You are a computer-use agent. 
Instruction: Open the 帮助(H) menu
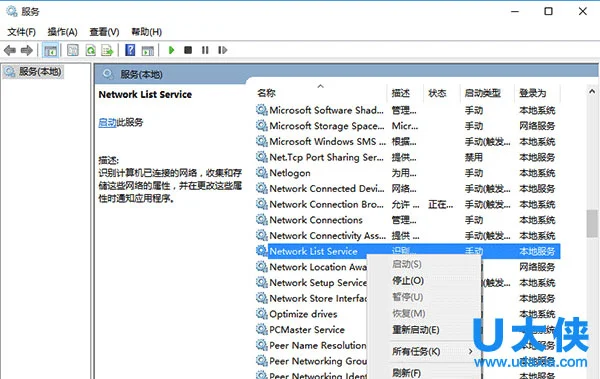click(147, 32)
